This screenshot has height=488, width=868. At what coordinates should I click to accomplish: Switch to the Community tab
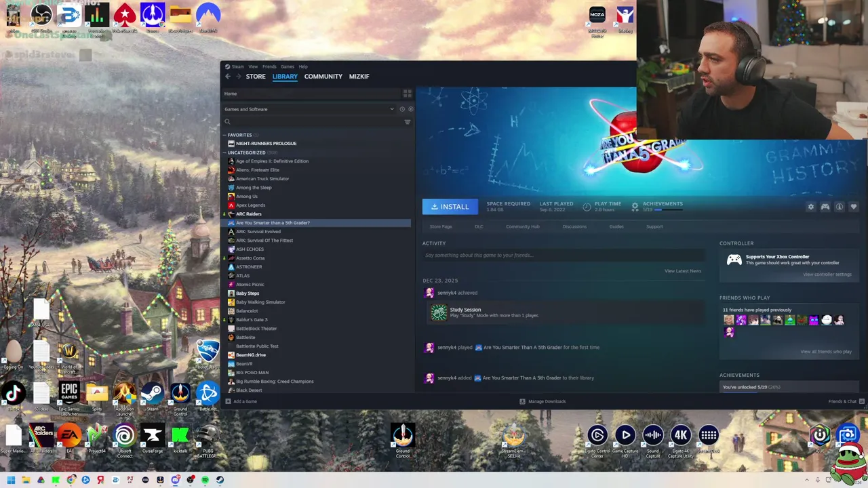(323, 77)
